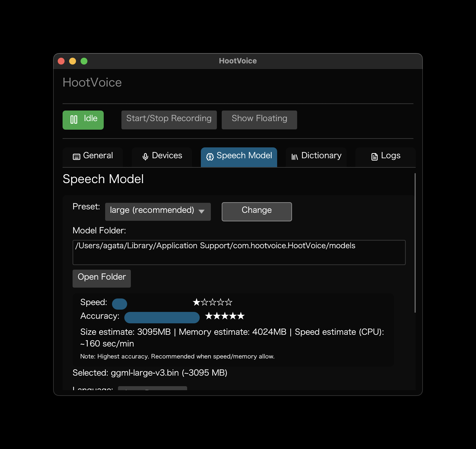Image resolution: width=476 pixels, height=449 pixels.
Task: Click the brain icon on Speech Model tab
Action: click(210, 157)
